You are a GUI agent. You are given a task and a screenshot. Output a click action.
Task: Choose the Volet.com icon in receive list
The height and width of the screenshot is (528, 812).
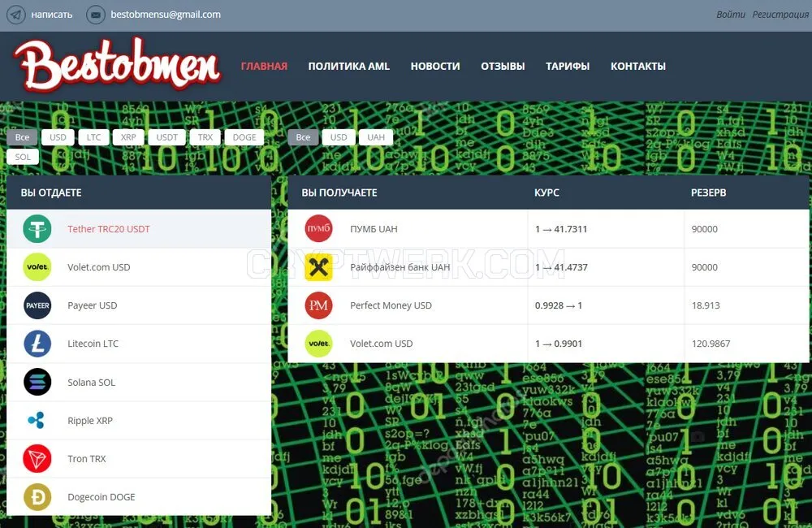(x=318, y=344)
